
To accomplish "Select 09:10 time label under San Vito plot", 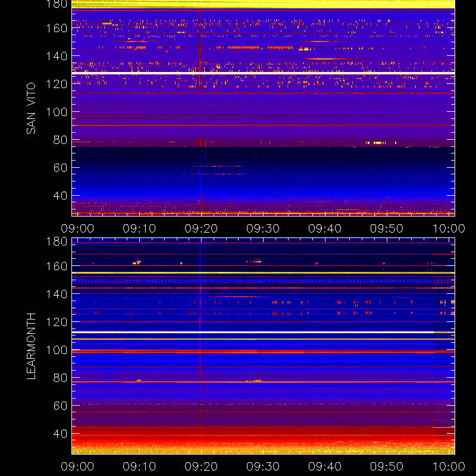I will [139, 228].
